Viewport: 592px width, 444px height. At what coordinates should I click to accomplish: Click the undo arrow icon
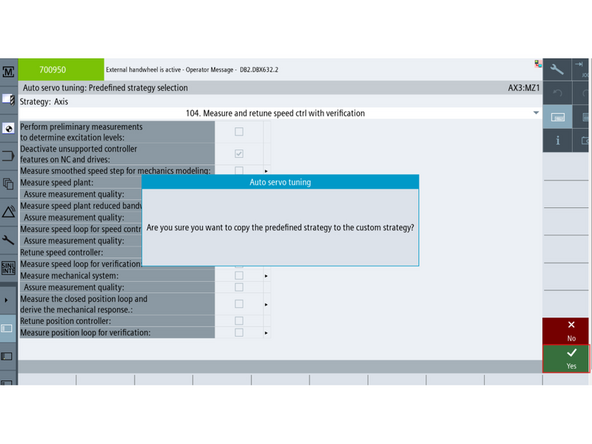tap(557, 93)
